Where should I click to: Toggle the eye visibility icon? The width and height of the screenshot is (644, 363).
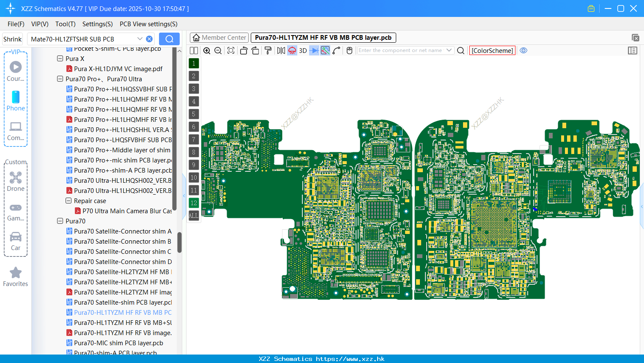(523, 50)
